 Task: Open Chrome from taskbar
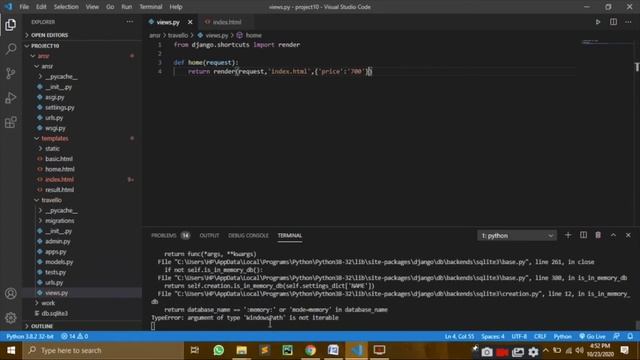point(310,350)
